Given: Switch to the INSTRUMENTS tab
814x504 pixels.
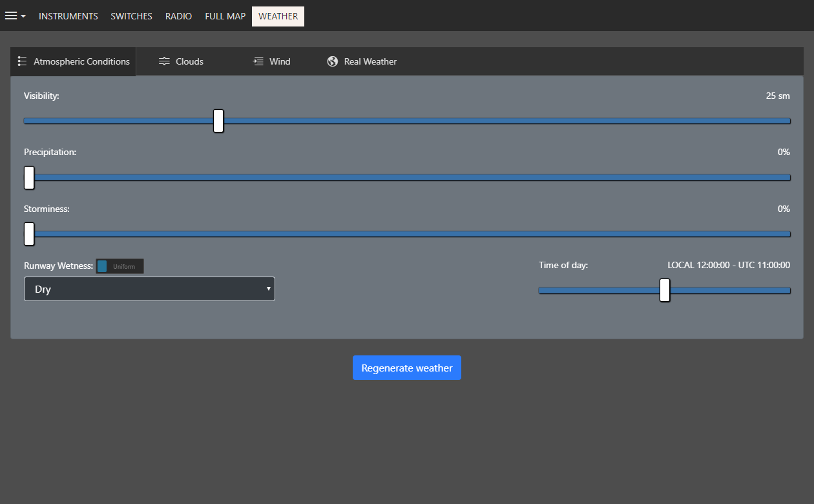Looking at the screenshot, I should click(68, 16).
